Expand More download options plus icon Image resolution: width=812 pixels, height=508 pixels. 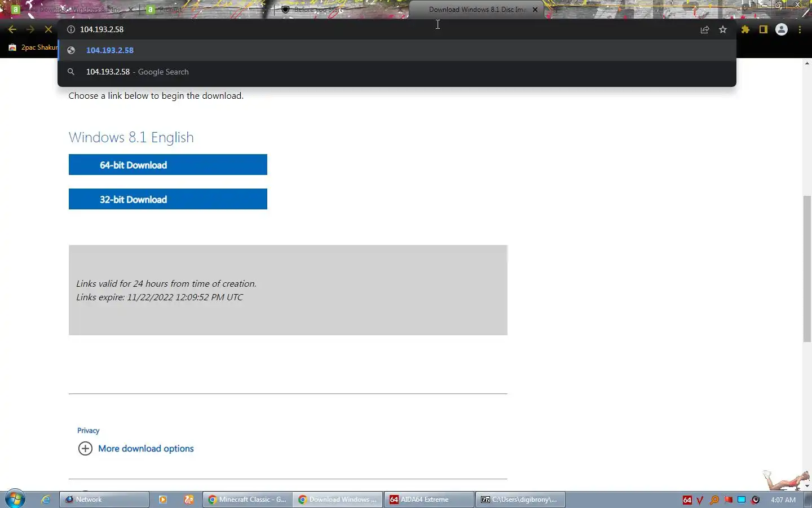coord(85,449)
